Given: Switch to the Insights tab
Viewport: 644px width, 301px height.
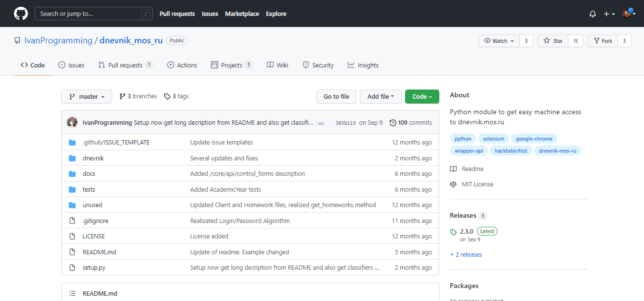Looking at the screenshot, I should (363, 65).
